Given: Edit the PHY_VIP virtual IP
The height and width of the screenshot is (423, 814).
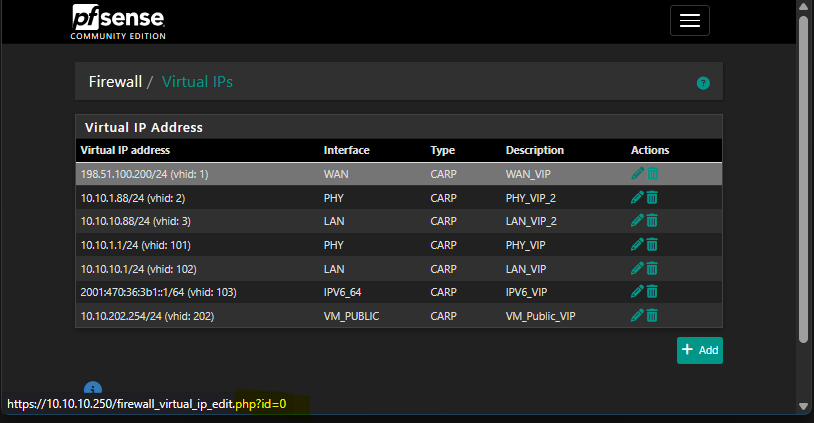Looking at the screenshot, I should 637,245.
